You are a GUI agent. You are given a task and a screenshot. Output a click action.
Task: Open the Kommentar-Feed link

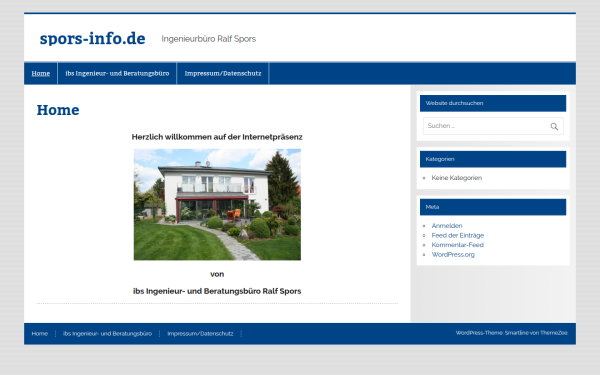[x=458, y=245]
